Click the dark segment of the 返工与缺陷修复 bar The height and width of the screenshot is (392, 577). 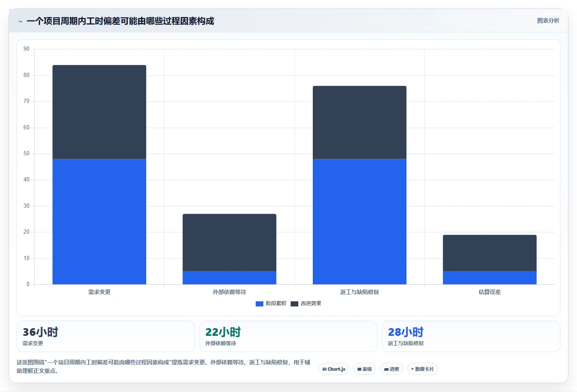click(360, 123)
